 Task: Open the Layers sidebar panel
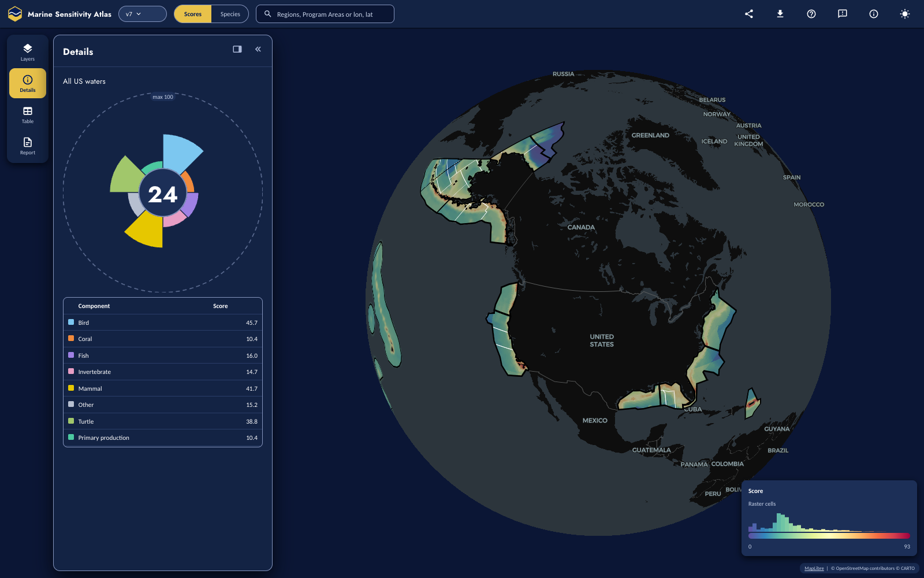click(28, 52)
